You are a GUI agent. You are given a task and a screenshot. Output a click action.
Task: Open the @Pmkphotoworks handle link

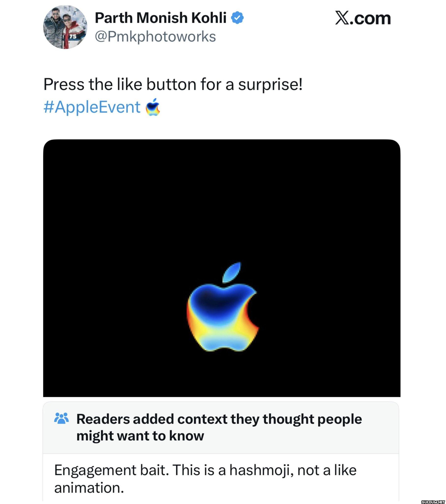[x=155, y=37]
